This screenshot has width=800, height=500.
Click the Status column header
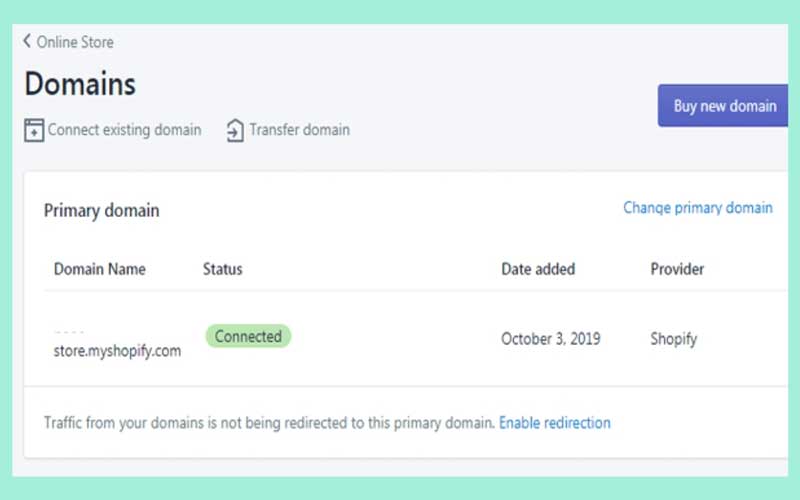pos(222,269)
